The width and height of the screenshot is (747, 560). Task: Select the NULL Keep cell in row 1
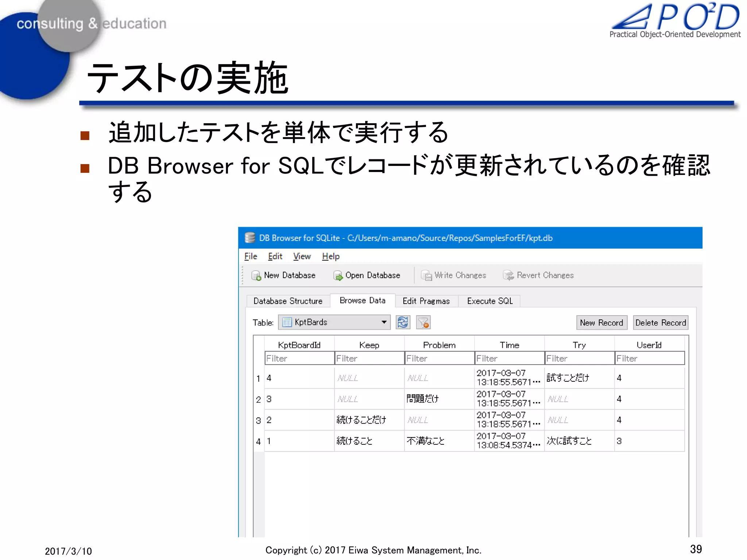(369, 378)
